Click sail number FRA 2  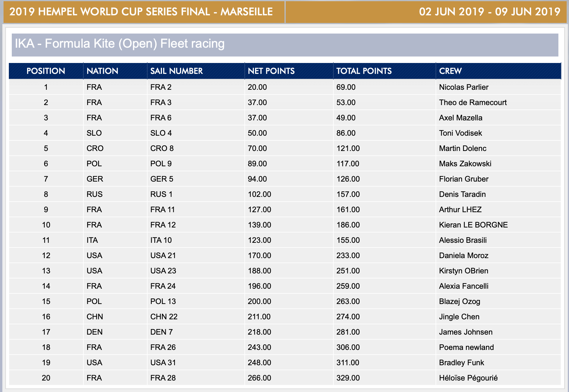161,87
